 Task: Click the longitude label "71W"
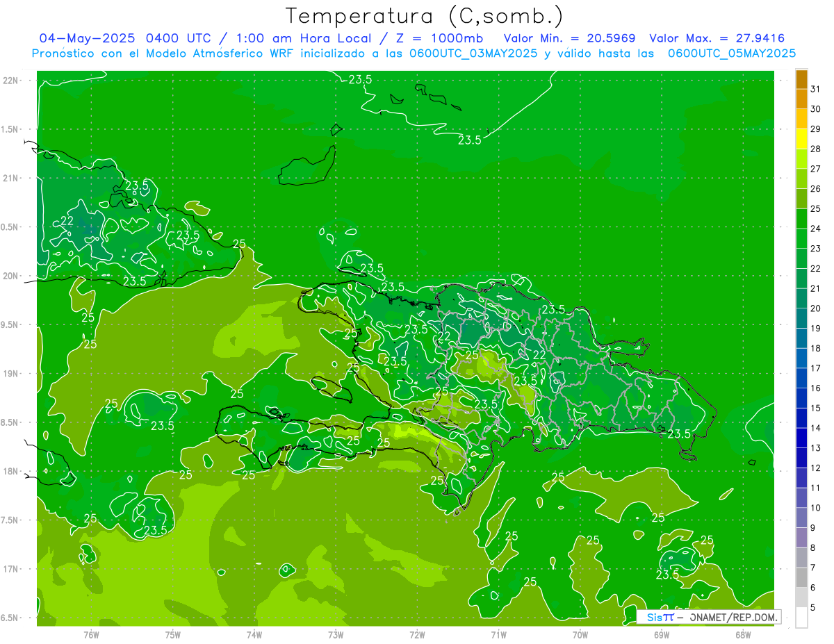tap(498, 634)
